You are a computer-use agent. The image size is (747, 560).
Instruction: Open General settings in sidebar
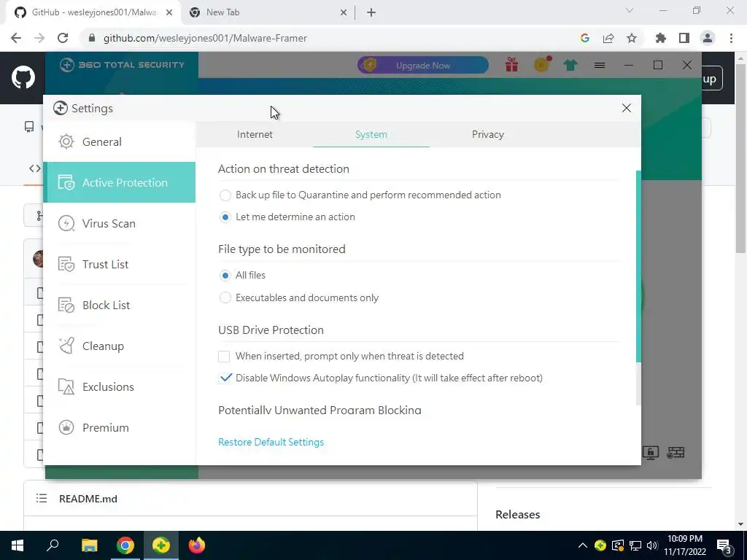(119, 142)
